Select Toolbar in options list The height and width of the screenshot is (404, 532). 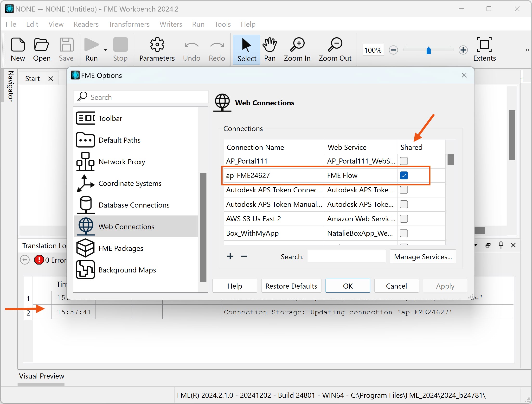point(136,118)
